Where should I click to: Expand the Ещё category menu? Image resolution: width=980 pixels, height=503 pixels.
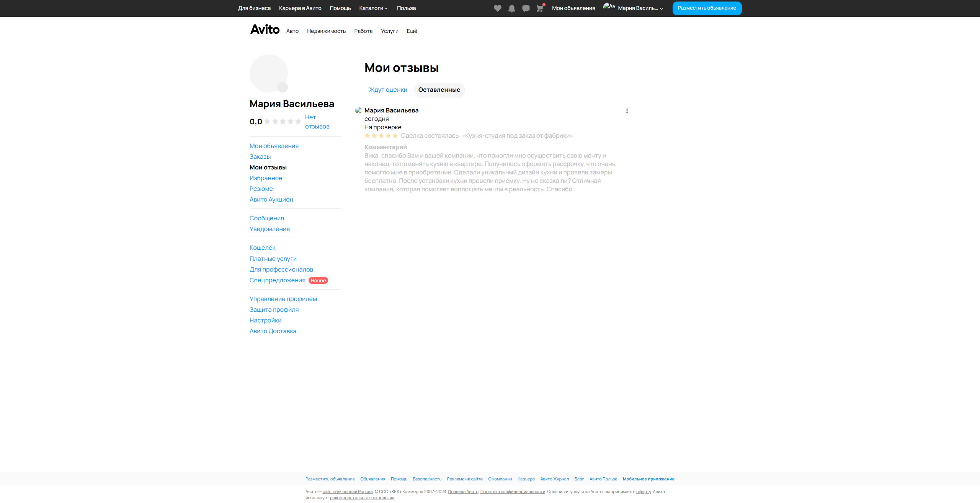coord(412,31)
